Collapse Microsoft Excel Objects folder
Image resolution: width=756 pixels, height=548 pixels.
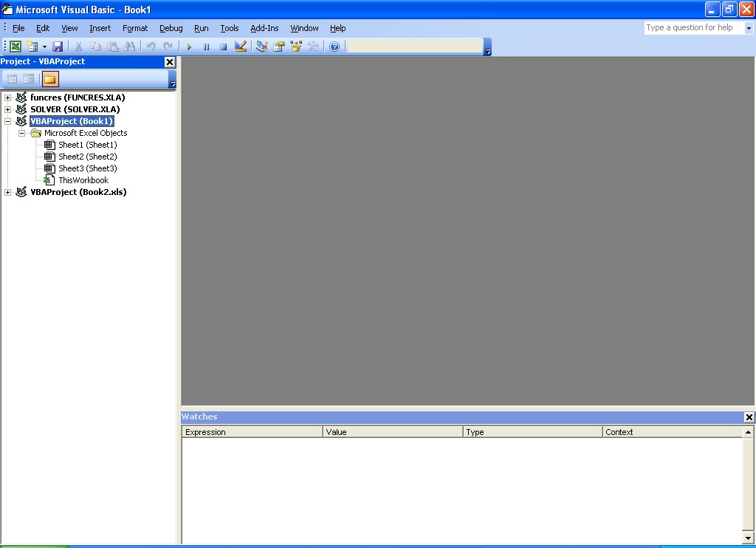click(x=21, y=133)
